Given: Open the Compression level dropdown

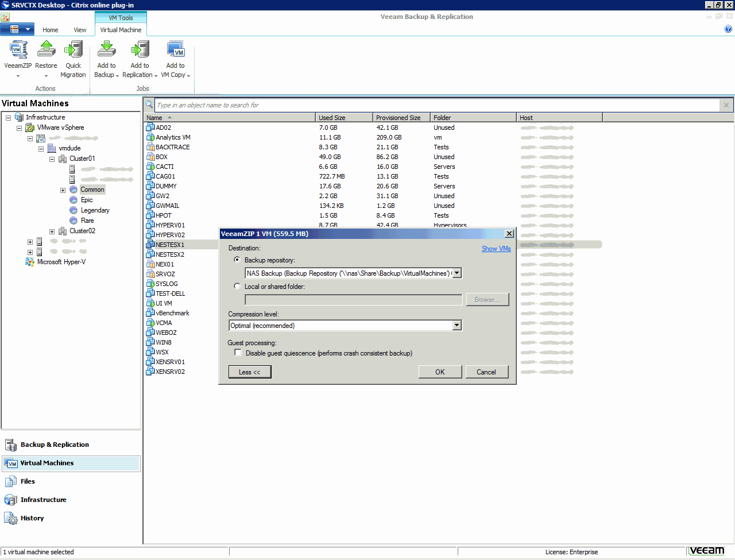Looking at the screenshot, I should (457, 326).
